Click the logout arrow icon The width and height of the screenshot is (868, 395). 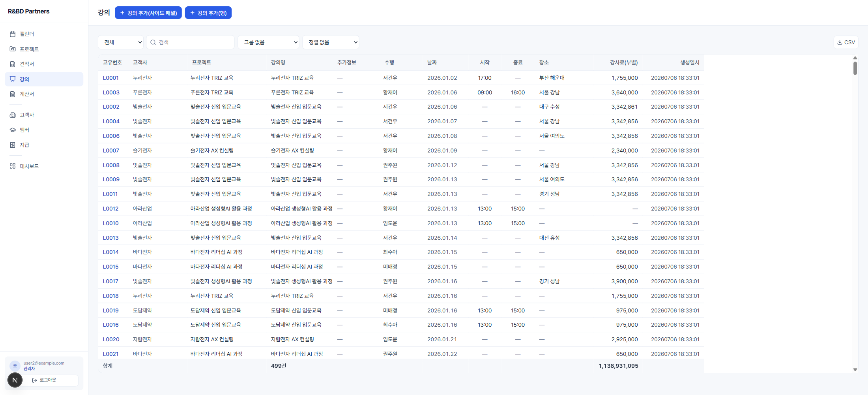point(35,380)
